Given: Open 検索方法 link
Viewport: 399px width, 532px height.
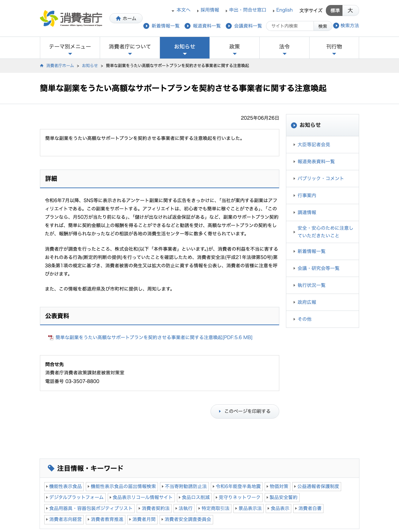Looking at the screenshot, I should point(349,26).
